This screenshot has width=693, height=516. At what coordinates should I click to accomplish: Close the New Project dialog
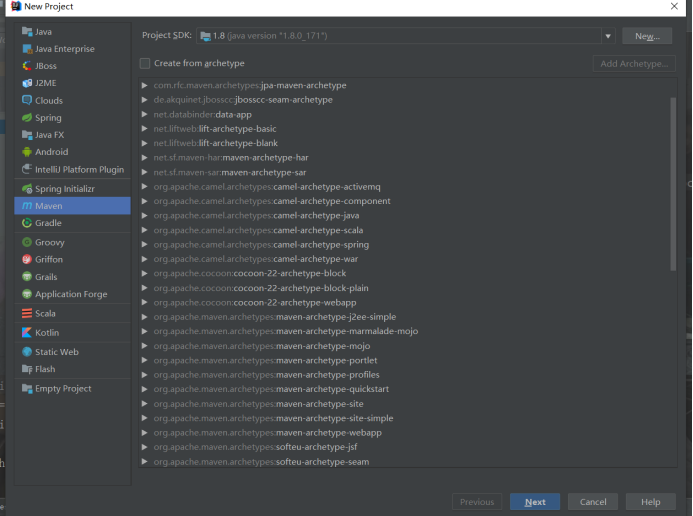[x=674, y=6]
